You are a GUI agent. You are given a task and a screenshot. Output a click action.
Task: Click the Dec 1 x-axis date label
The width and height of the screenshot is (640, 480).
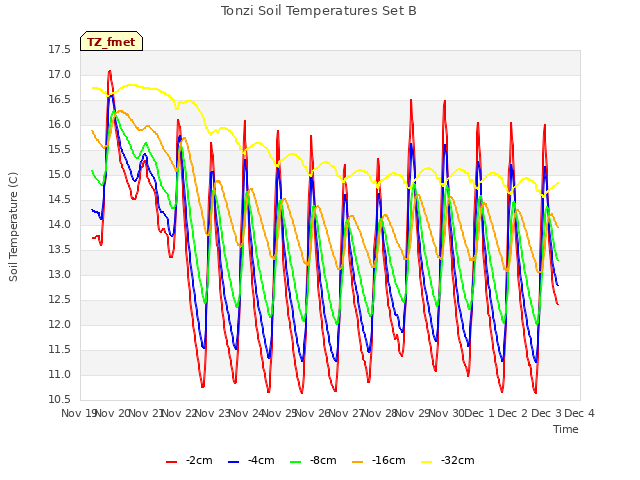click(480, 413)
